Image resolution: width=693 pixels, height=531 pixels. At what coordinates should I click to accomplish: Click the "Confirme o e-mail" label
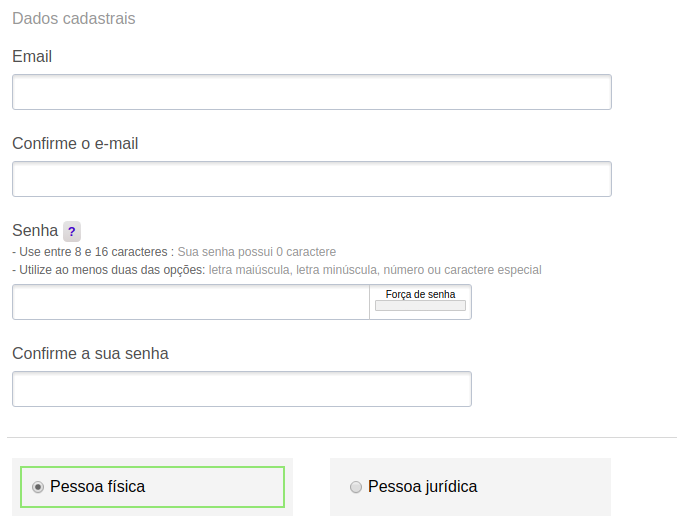[x=75, y=143]
